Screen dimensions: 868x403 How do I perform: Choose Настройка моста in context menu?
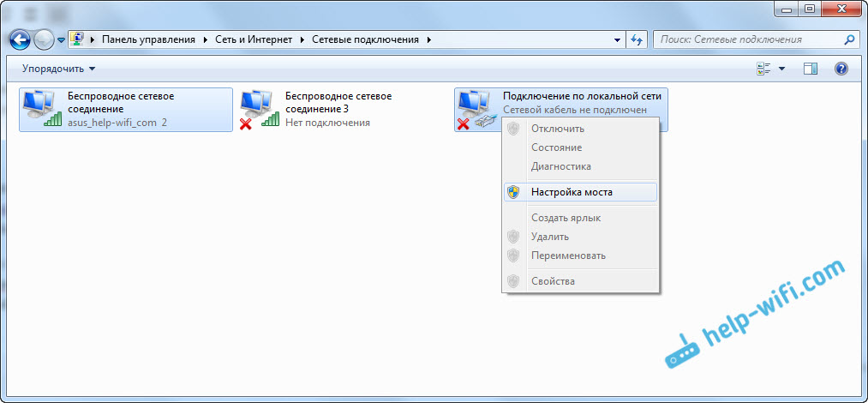(x=572, y=192)
